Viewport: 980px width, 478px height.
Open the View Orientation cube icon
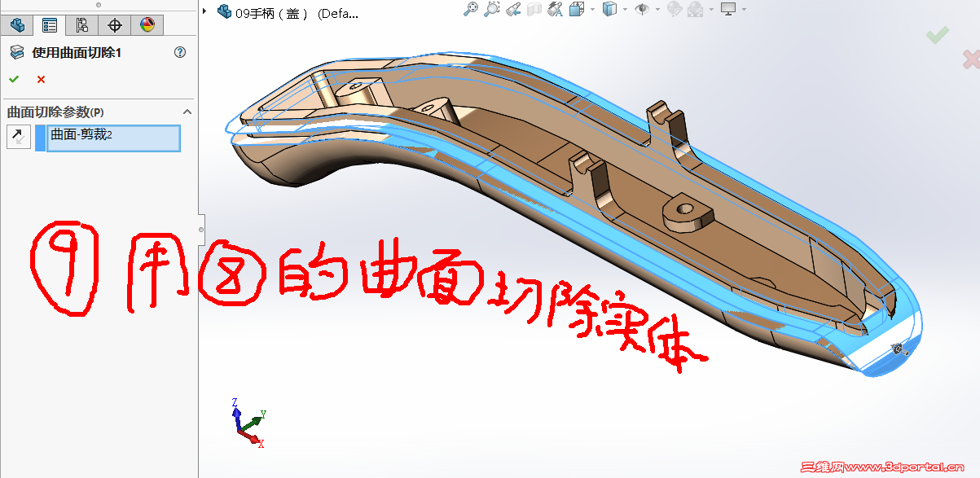(576, 9)
